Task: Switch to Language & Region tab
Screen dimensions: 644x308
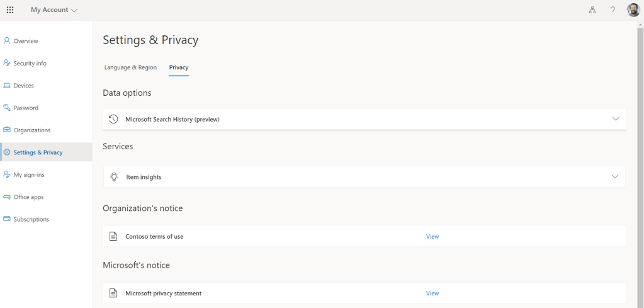Action: (x=130, y=67)
